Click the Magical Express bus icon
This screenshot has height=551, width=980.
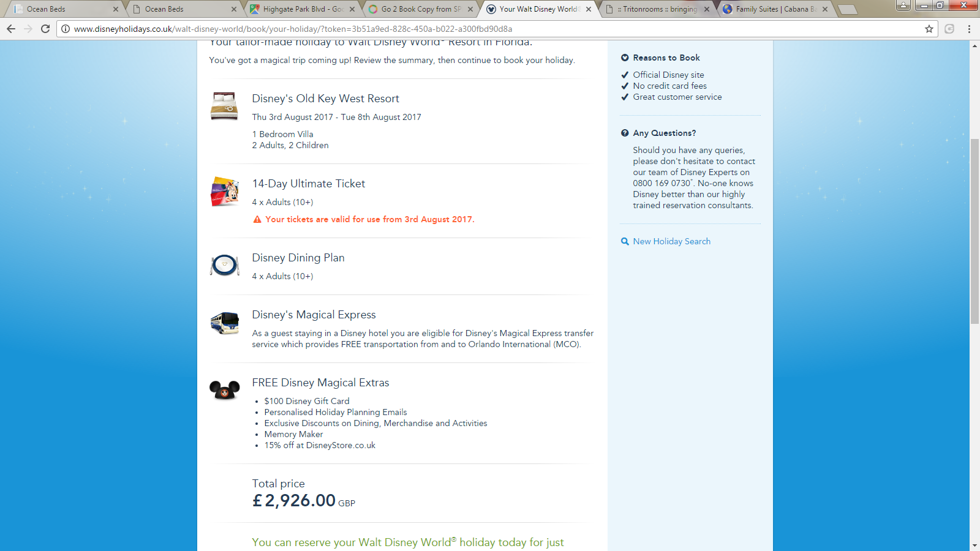coord(225,323)
